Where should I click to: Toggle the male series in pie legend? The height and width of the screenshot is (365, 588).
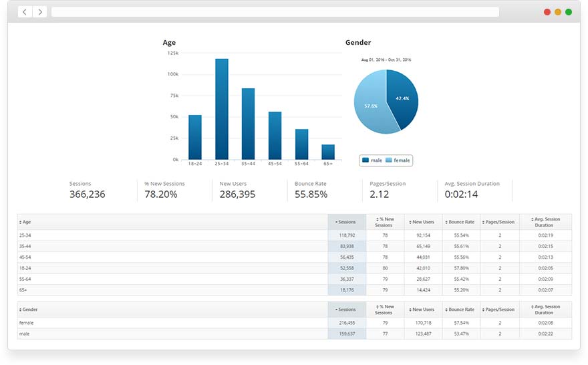pyautogui.click(x=372, y=160)
